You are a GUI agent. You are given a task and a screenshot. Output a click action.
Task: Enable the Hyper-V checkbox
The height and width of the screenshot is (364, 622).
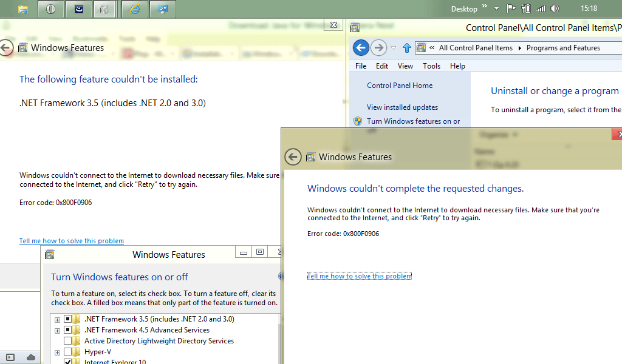(x=68, y=352)
